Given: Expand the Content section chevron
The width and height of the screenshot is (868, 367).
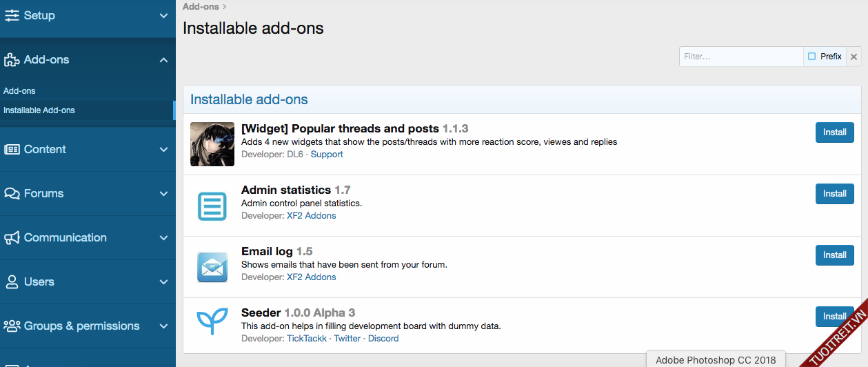Looking at the screenshot, I should click(163, 149).
